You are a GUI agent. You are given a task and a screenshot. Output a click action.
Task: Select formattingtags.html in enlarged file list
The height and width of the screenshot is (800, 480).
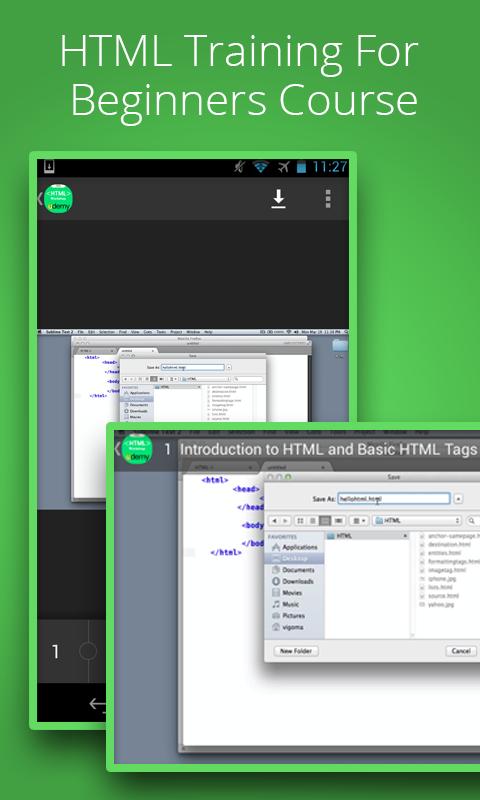click(450, 561)
